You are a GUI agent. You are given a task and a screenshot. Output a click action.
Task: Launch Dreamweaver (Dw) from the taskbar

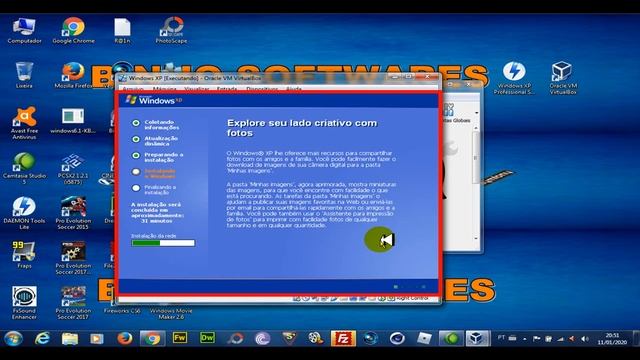point(207,338)
